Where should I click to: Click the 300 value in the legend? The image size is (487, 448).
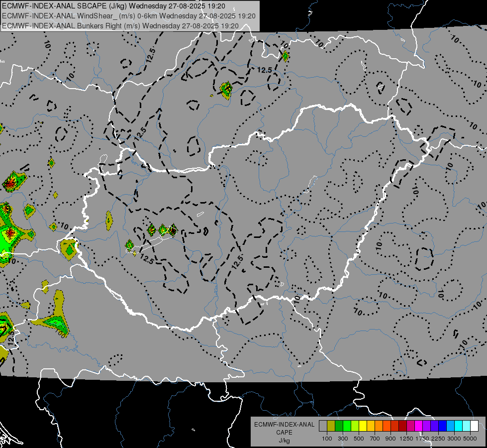coord(343,439)
